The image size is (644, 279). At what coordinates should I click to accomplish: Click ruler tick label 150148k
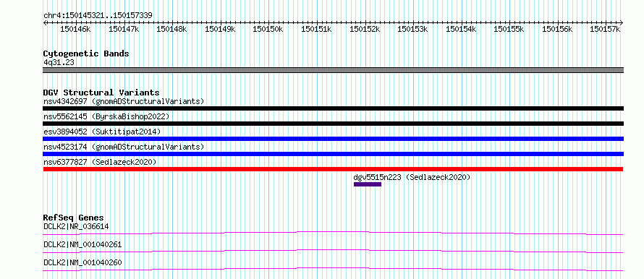[171, 29]
